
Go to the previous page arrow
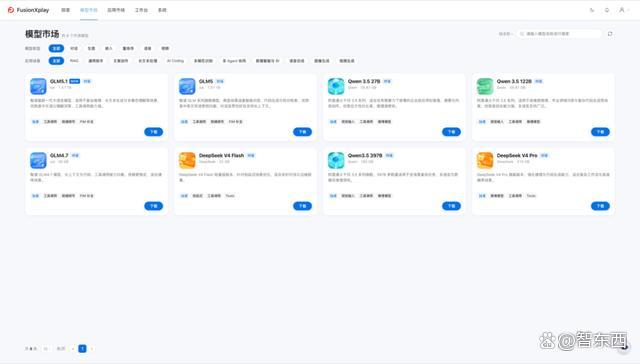point(73,348)
